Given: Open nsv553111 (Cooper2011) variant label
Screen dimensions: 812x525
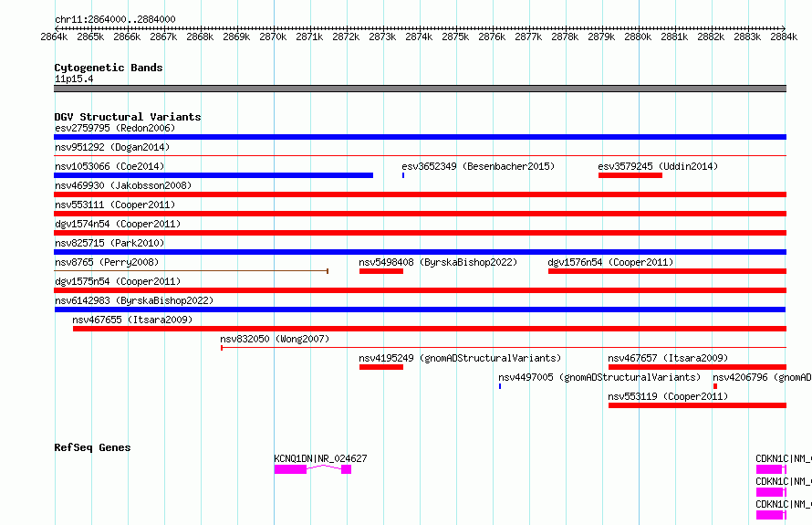Looking at the screenshot, I should tap(115, 205).
